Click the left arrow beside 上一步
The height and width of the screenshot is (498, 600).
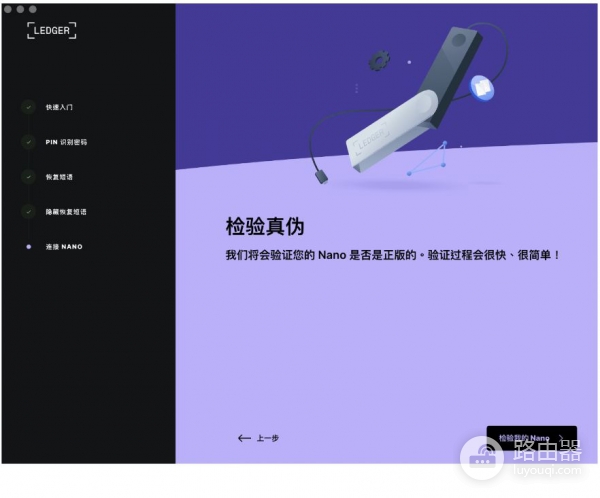[x=244, y=438]
